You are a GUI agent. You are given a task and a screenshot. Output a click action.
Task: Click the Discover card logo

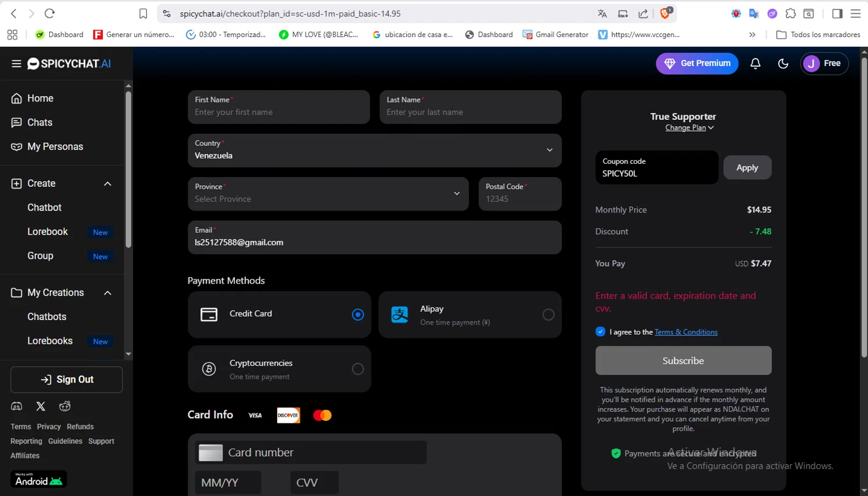coord(288,415)
